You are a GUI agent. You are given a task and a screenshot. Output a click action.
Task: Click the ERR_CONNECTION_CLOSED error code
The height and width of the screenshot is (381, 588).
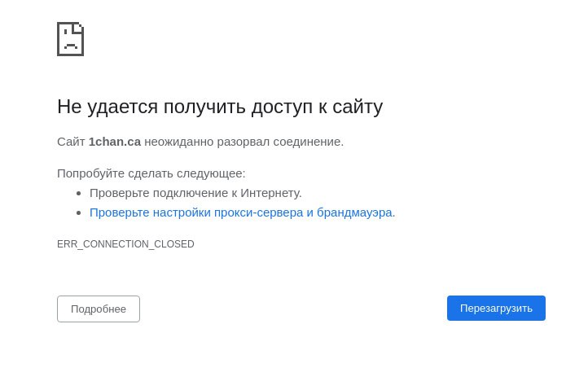tap(125, 244)
